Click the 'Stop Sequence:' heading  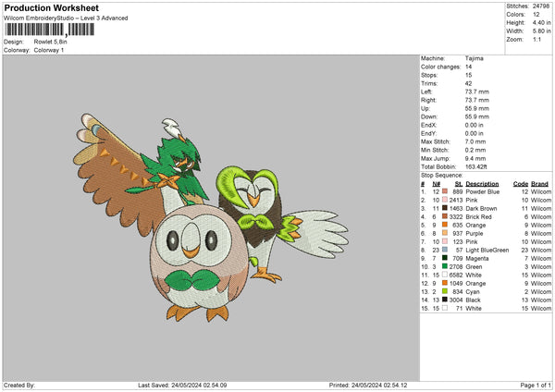tap(442, 175)
